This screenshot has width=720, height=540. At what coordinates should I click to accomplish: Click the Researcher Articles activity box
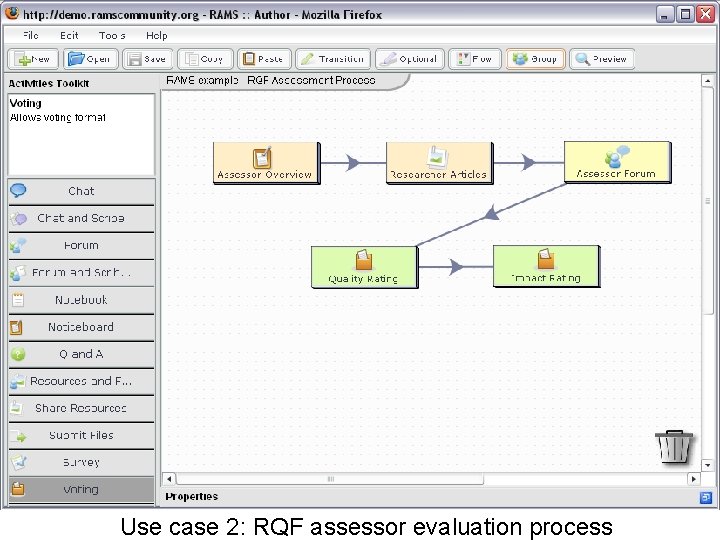pos(440,163)
